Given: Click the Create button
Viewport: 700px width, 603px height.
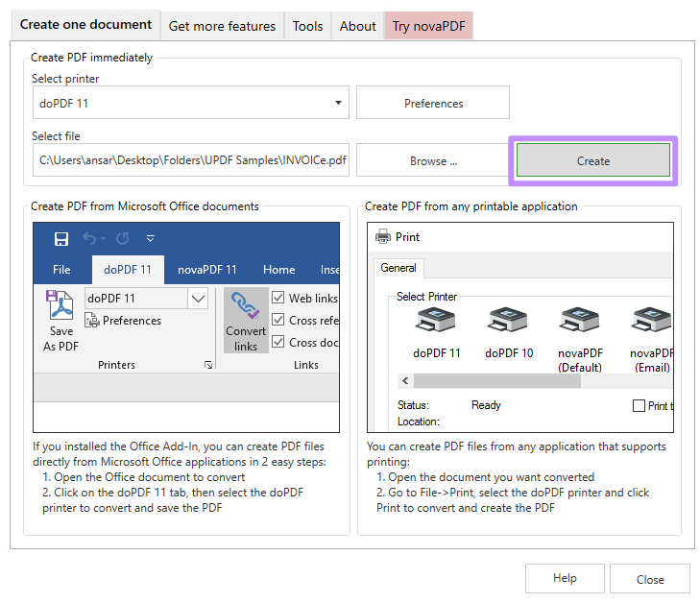Looking at the screenshot, I should coord(592,160).
